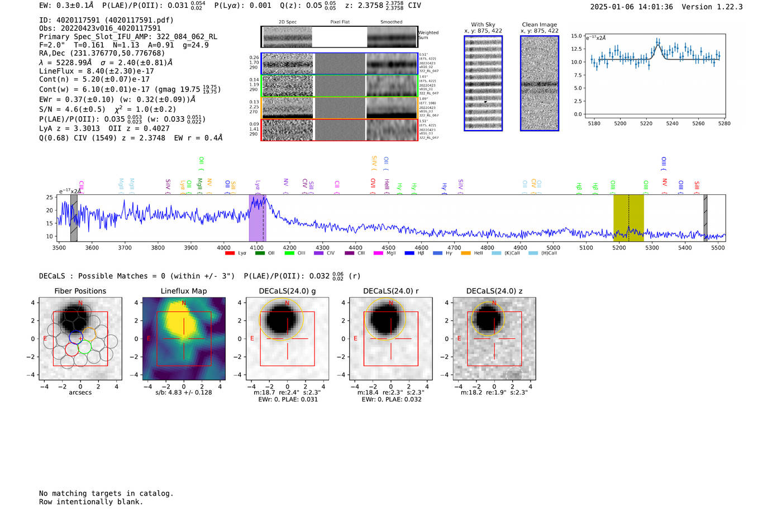The width and height of the screenshot is (782, 532).
Task: Click the Hβ blue legend swatch
Action: (x=409, y=253)
